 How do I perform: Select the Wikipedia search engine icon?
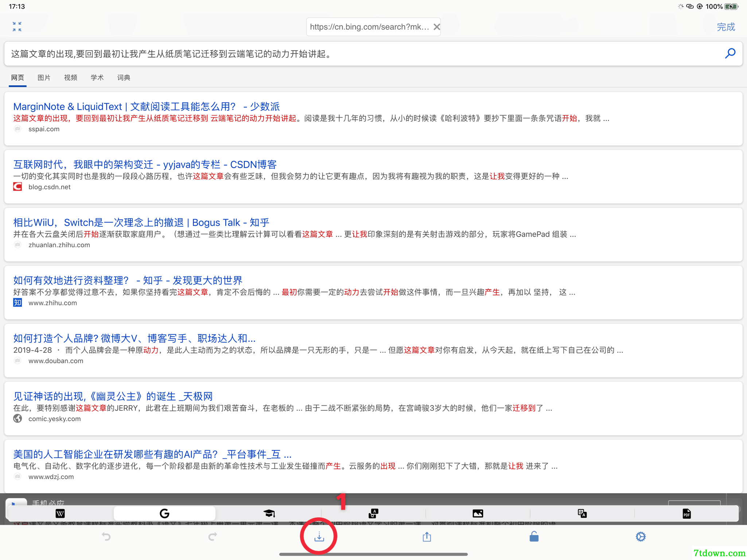tap(60, 514)
